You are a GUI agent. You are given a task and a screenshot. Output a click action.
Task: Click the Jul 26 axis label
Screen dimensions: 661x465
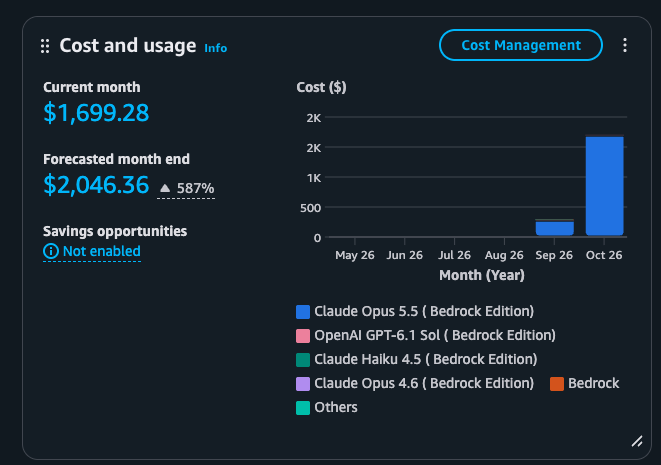pos(454,255)
